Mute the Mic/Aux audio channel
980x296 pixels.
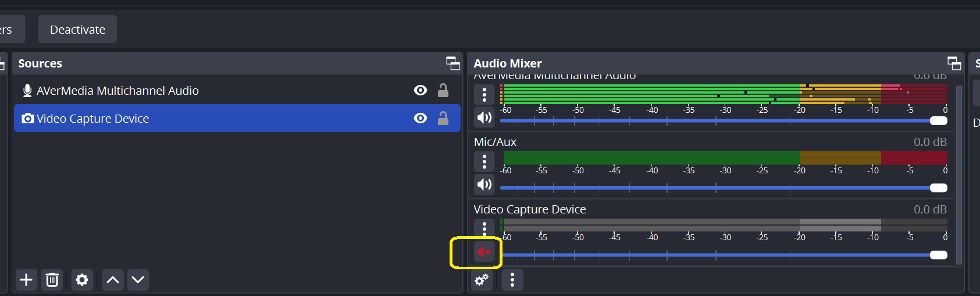click(x=484, y=184)
